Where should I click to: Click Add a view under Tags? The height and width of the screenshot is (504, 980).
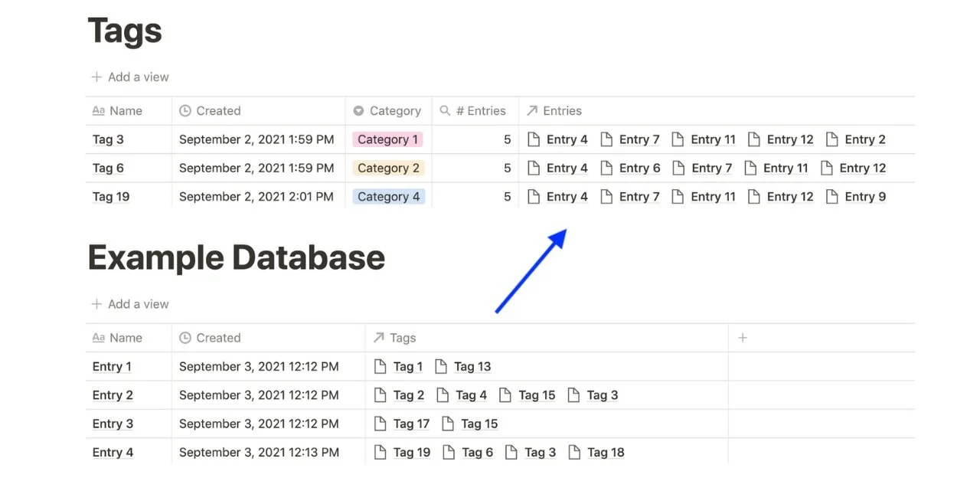tap(129, 77)
